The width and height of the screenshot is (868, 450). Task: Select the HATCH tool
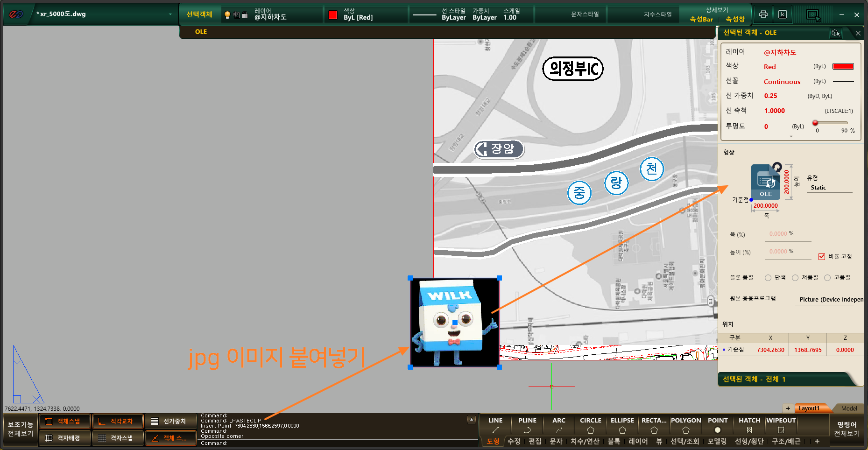click(x=749, y=425)
